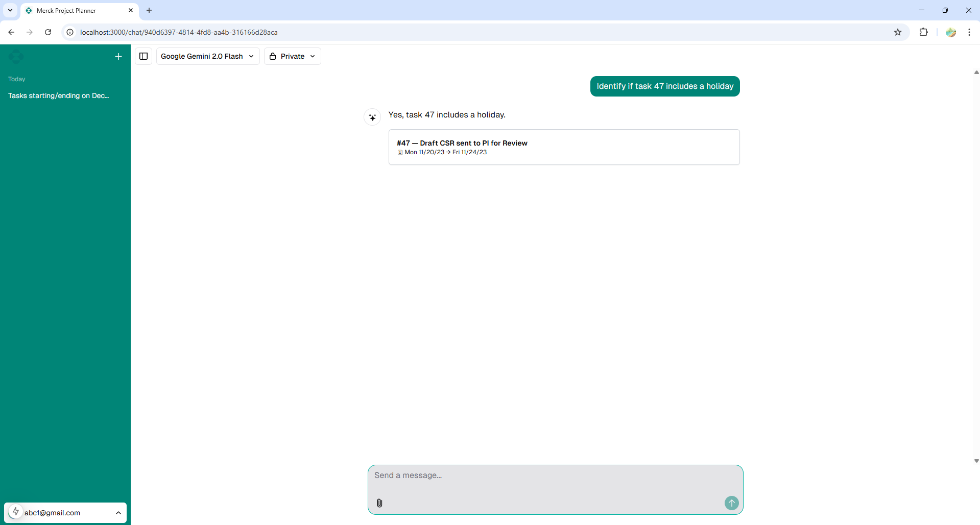Select the Merck Project Planner tab

pos(77,11)
